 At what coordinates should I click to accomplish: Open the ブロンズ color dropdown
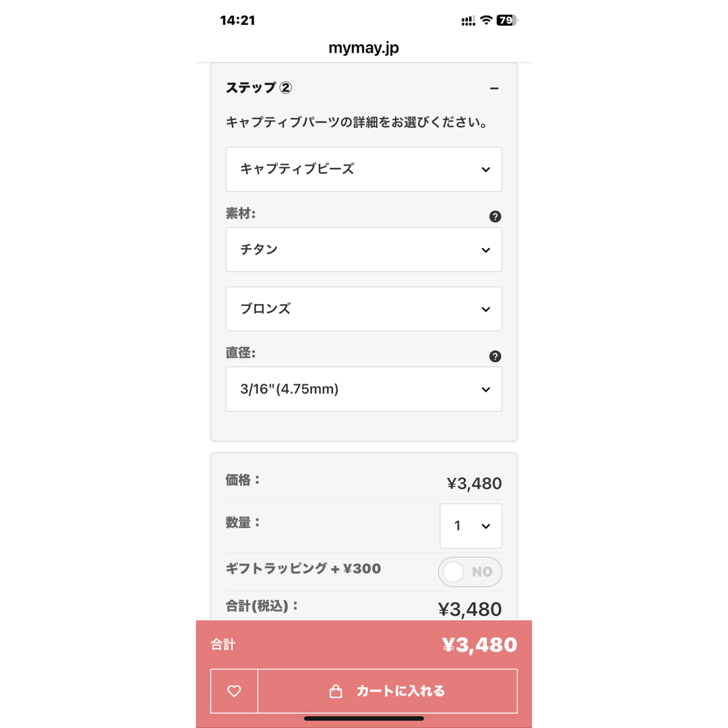click(x=363, y=309)
